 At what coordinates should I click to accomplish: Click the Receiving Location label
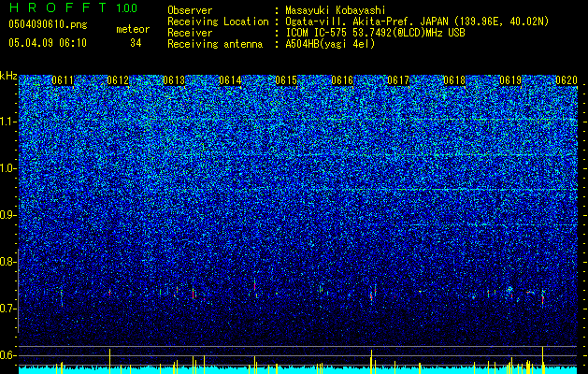click(218, 22)
